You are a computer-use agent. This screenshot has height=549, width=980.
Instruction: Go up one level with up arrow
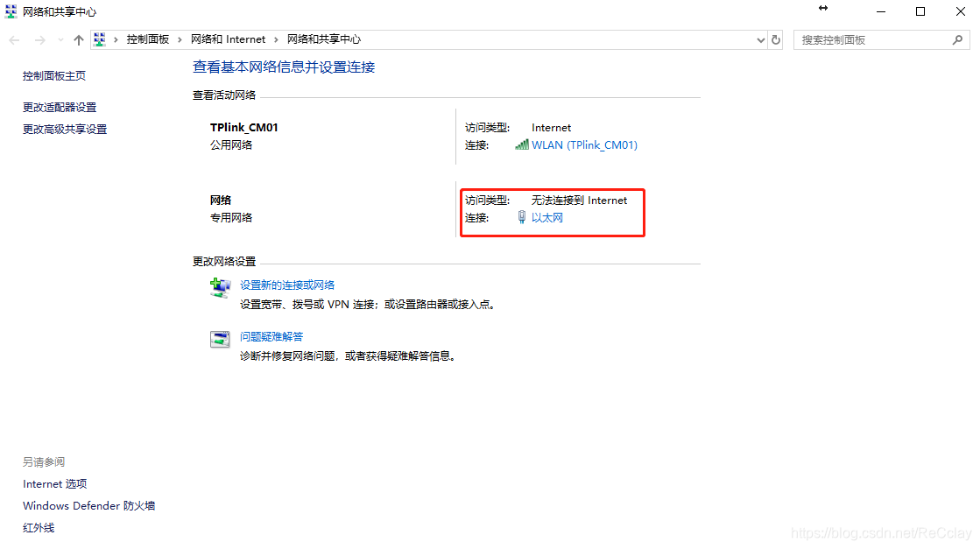[x=78, y=40]
